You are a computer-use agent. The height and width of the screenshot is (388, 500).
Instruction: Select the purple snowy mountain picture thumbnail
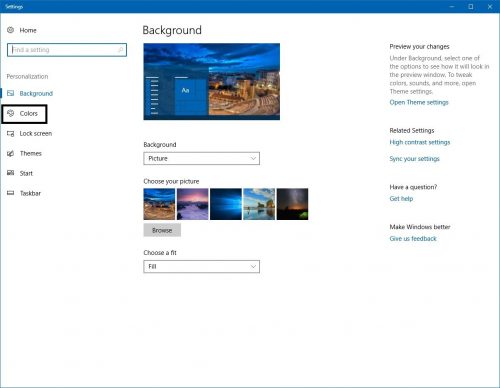193,204
